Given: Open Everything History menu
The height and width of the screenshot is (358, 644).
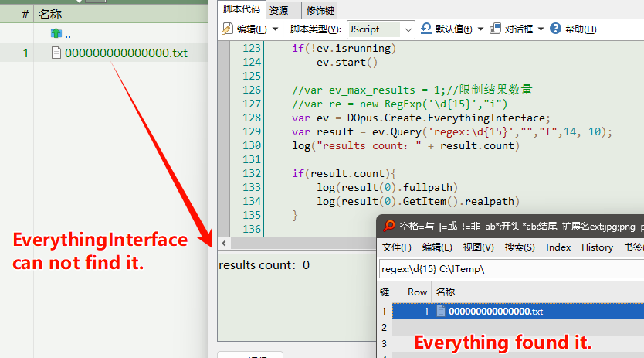Looking at the screenshot, I should point(597,247).
